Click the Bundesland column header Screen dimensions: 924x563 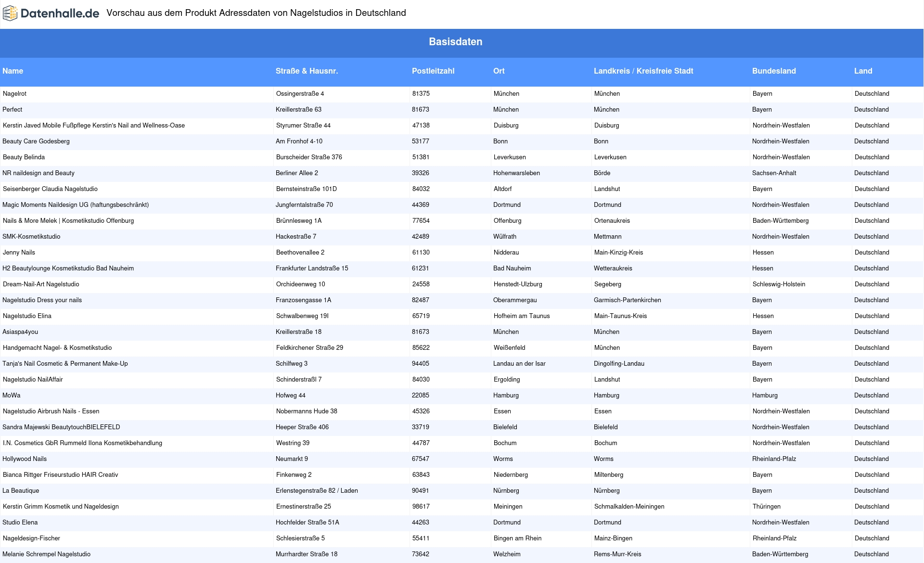click(773, 71)
